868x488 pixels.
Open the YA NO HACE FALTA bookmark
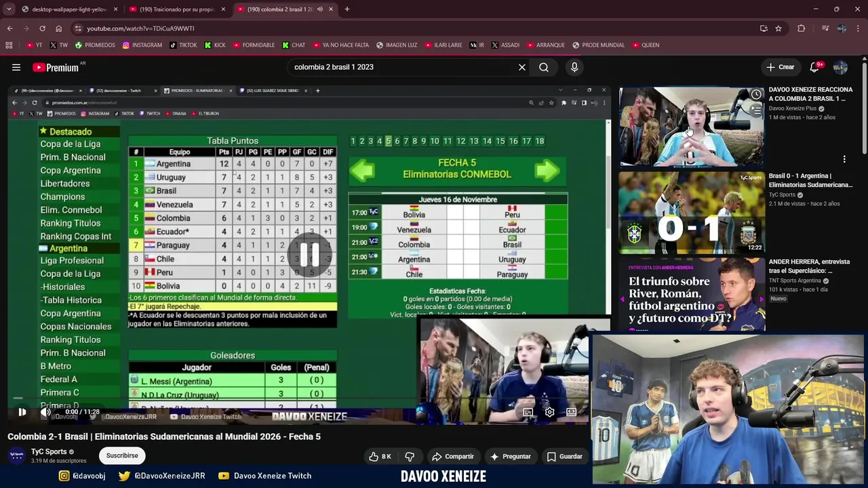click(340, 45)
